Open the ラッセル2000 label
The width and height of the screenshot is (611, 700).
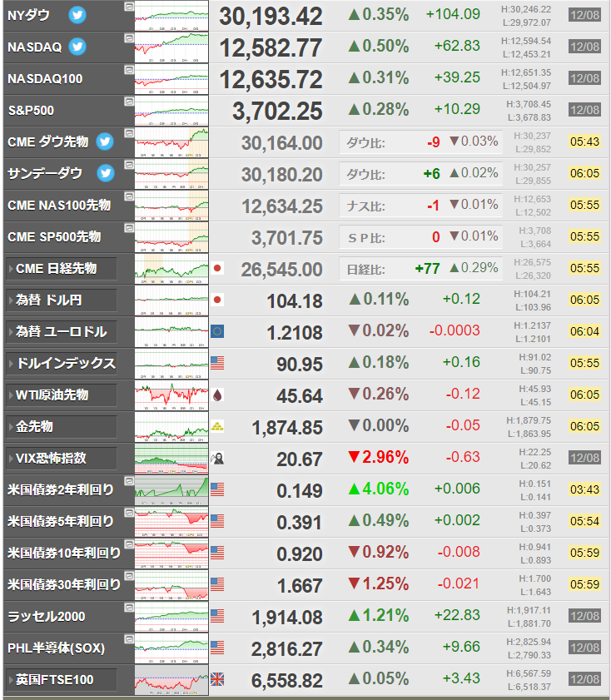(x=47, y=617)
